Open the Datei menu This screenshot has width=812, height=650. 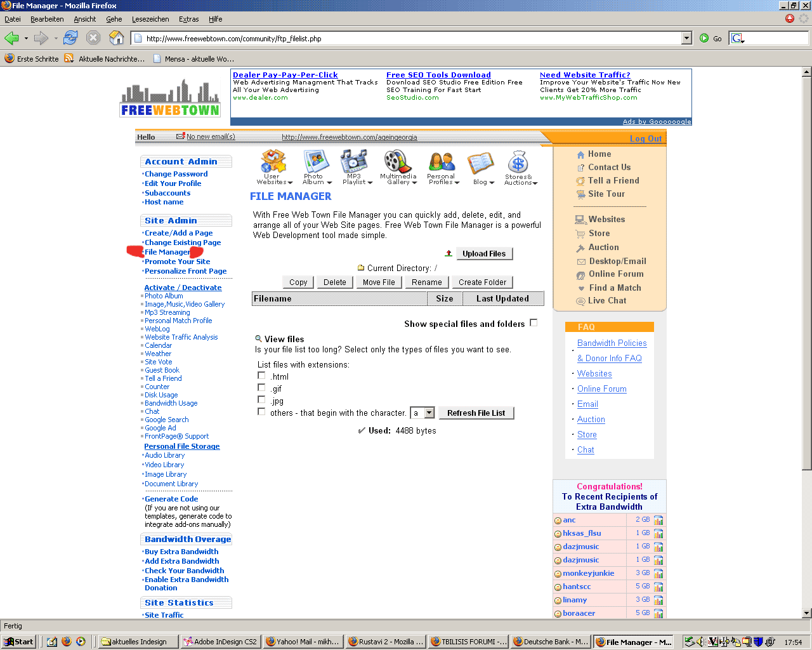click(x=13, y=19)
